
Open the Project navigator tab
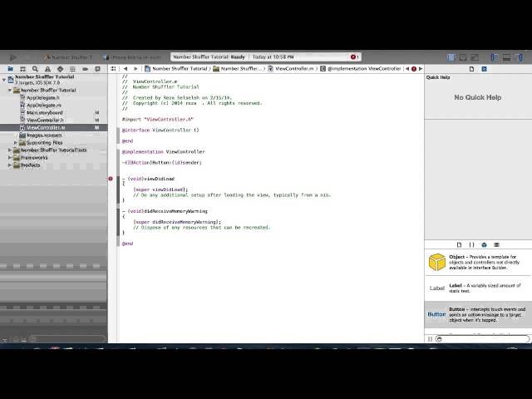[10, 69]
